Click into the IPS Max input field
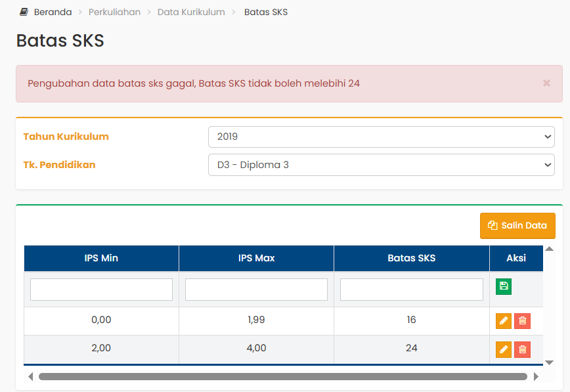This screenshot has width=570, height=392. [256, 290]
